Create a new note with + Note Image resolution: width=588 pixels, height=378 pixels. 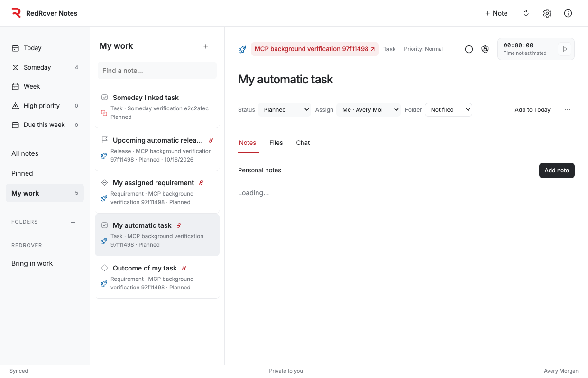pyautogui.click(x=496, y=13)
